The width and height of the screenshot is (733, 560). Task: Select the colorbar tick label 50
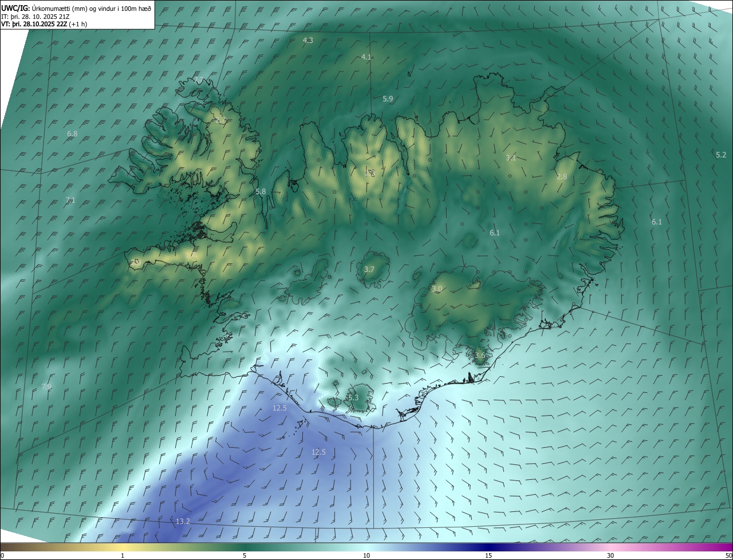pos(728,555)
